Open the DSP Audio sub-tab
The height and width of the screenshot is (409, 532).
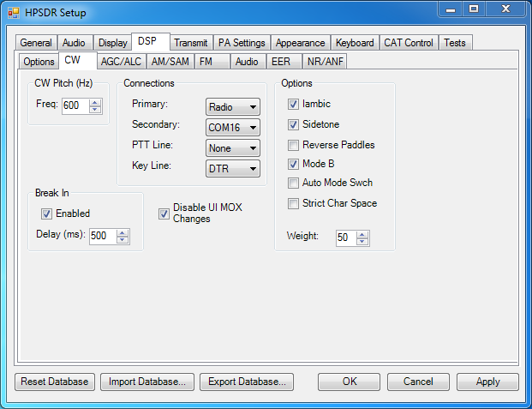coord(247,62)
